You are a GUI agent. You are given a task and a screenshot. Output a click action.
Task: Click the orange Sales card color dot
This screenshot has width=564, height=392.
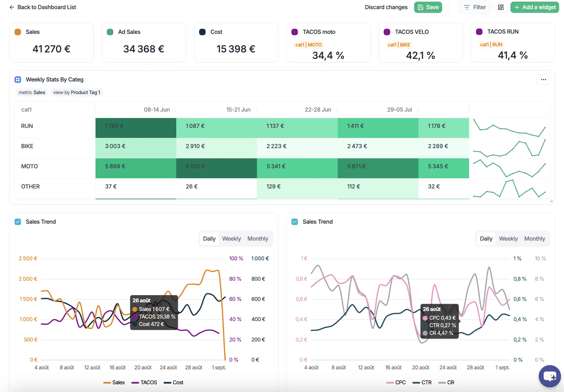(18, 32)
